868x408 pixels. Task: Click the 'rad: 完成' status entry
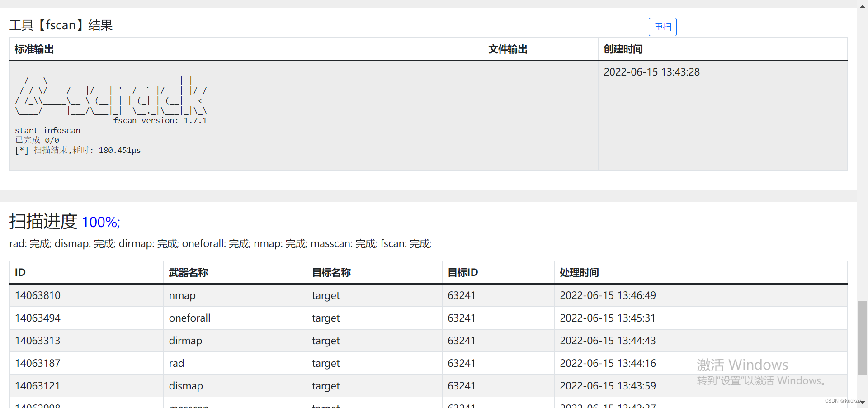click(x=30, y=244)
